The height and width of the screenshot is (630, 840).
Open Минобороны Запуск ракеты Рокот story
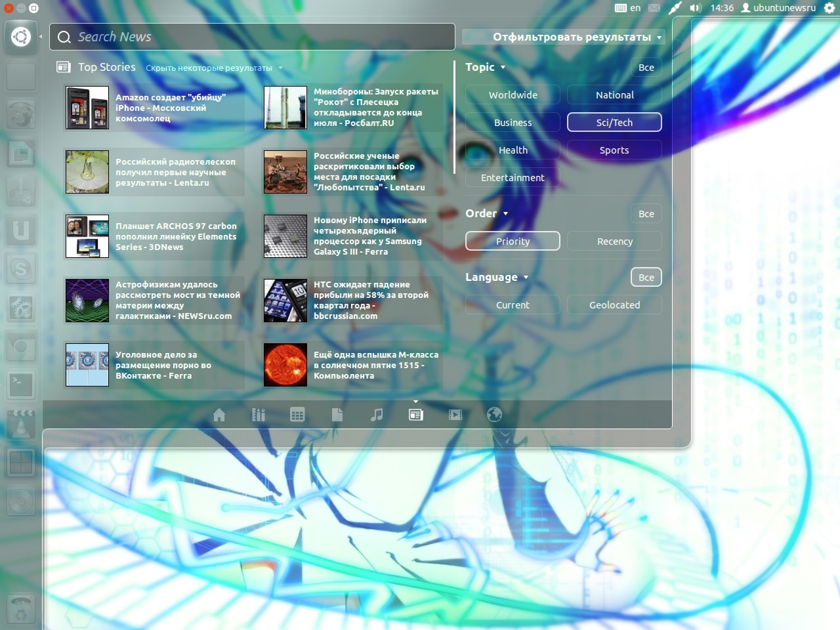coord(353,108)
